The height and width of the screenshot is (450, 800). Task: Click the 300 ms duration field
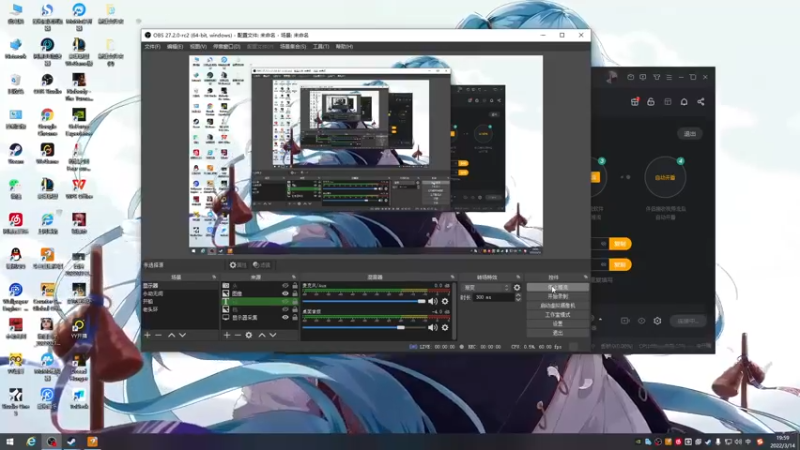click(494, 297)
